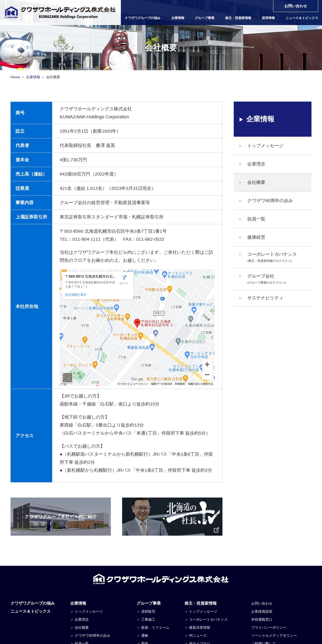The height and width of the screenshot is (644, 322).
Task: Open footer 最新決算情報 link
Action: pos(200,627)
